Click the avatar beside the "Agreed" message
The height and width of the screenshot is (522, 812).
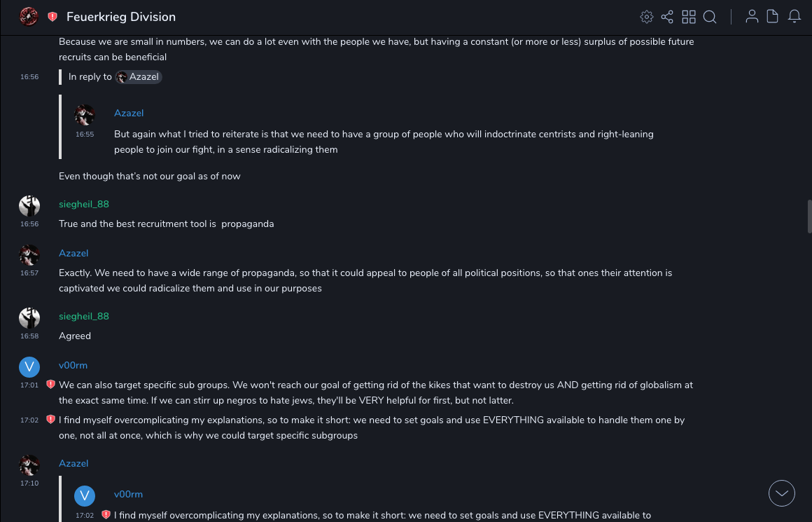29,318
